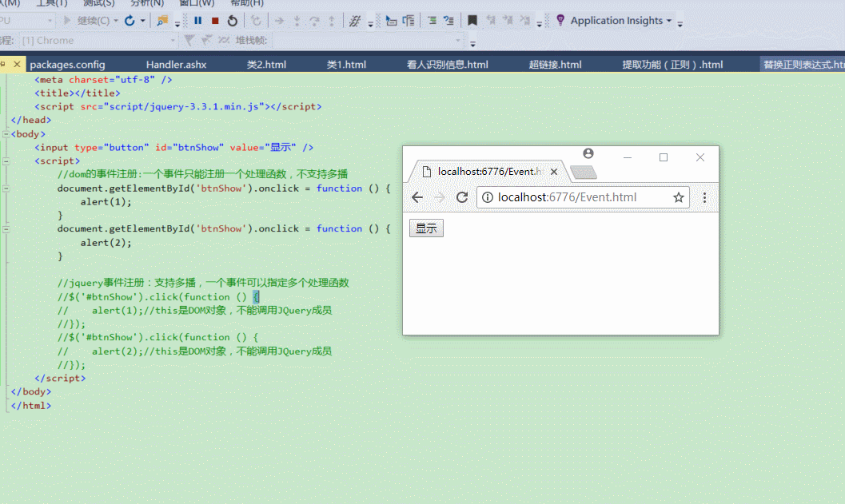Click the Chrome address bar URL
The image size is (845, 504).
coord(567,197)
